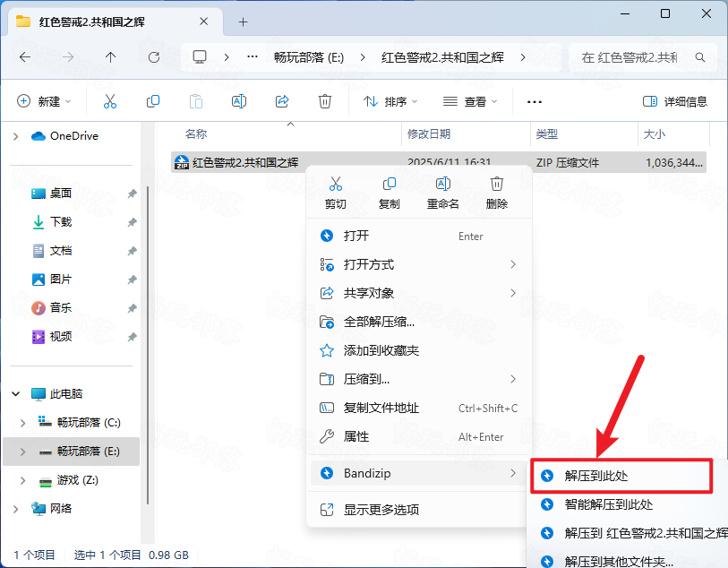Viewport: 728px width, 568px height.
Task: Go back with the back arrow
Action: click(x=25, y=57)
